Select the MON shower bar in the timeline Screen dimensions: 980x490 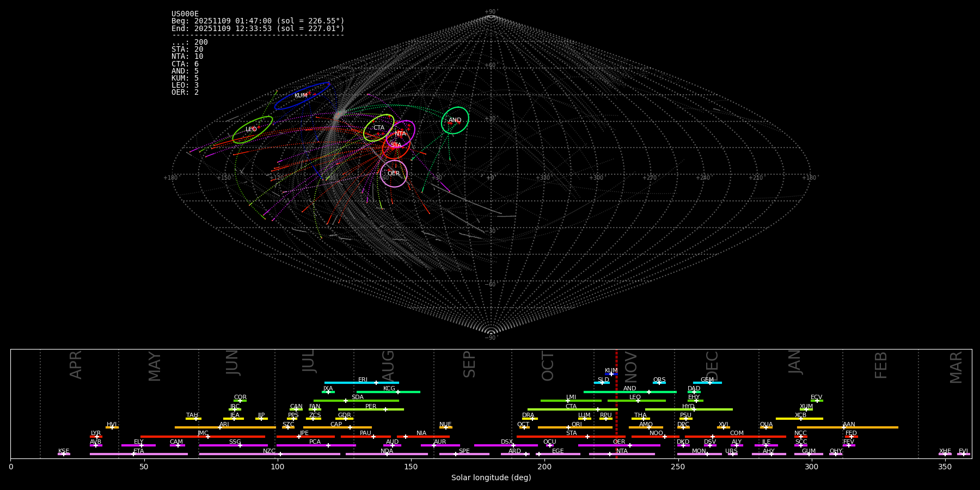point(699,454)
